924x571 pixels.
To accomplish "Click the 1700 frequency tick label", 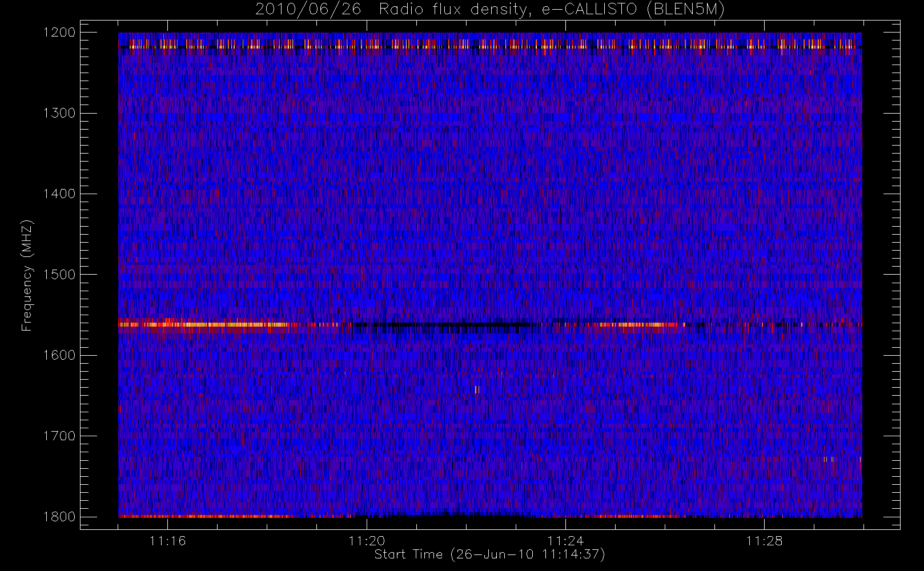I will (x=59, y=436).
